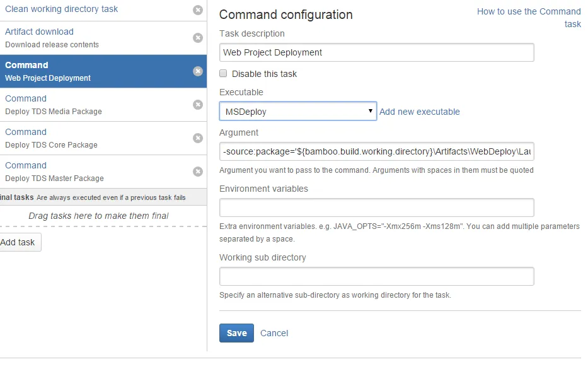The image size is (588, 369).
Task: Open the MSDeploy executable dropdown
Action: click(297, 112)
